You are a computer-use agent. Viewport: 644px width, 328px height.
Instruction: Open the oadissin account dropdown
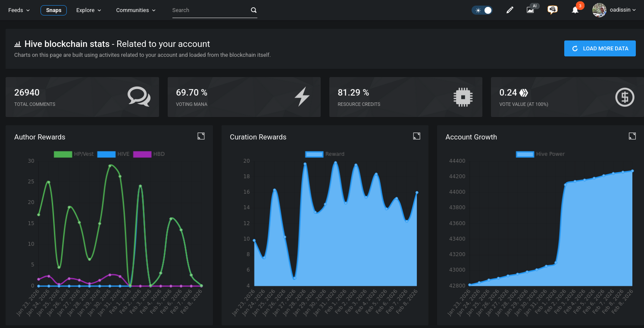click(x=622, y=10)
